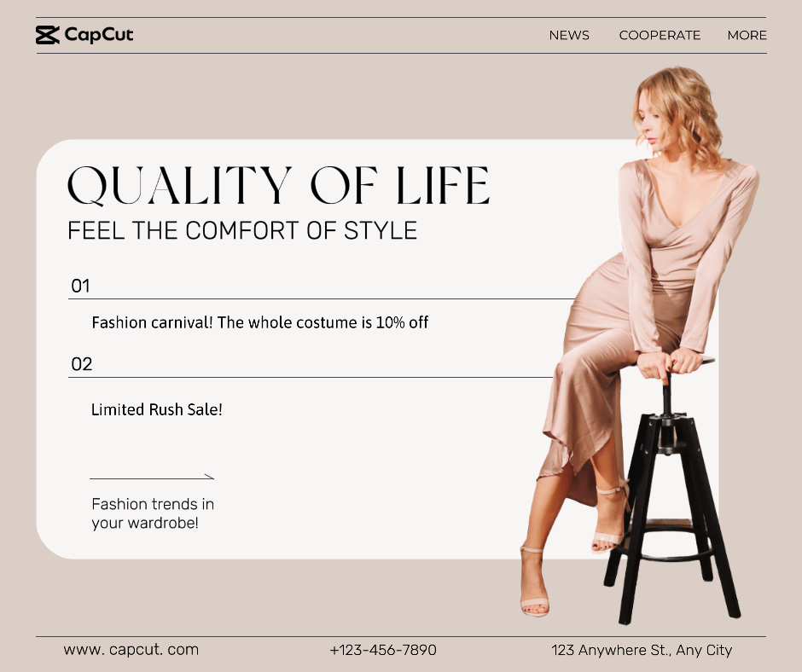Select section number 01
Viewport: 802px width, 672px height.
(x=80, y=286)
